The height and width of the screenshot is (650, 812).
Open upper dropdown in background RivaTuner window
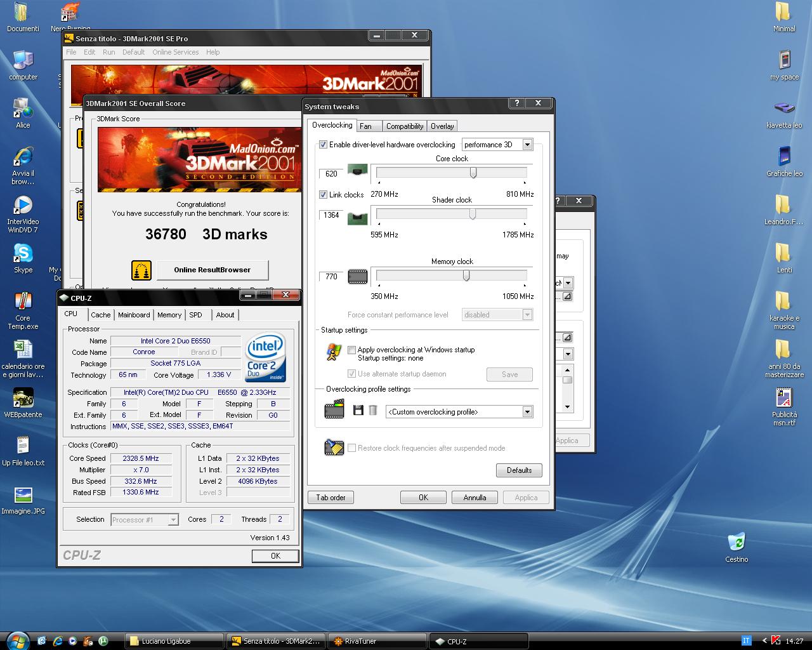point(568,283)
